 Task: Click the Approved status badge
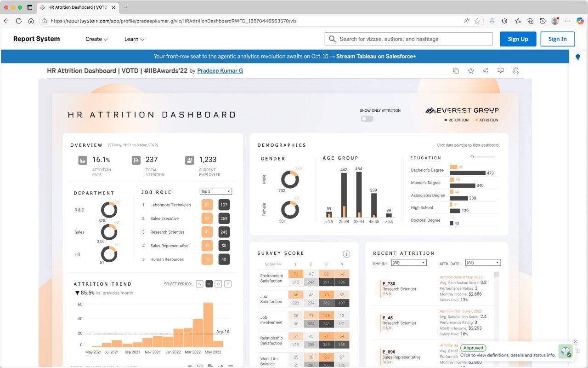coord(473,348)
